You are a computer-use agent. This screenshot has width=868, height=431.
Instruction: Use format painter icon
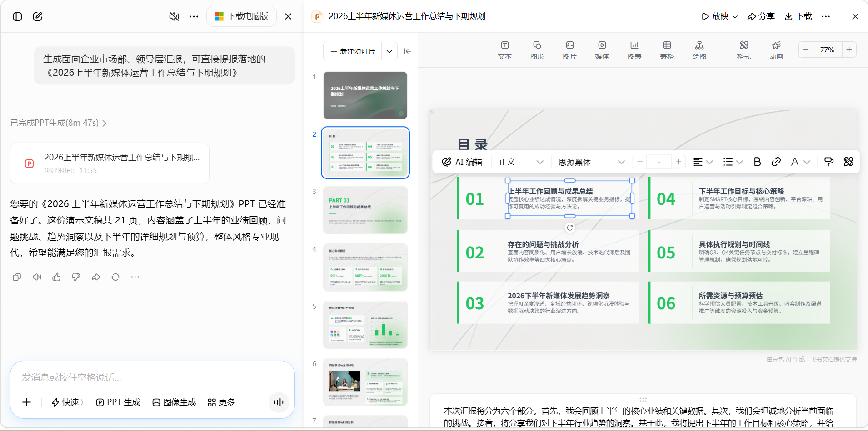pyautogui.click(x=829, y=162)
